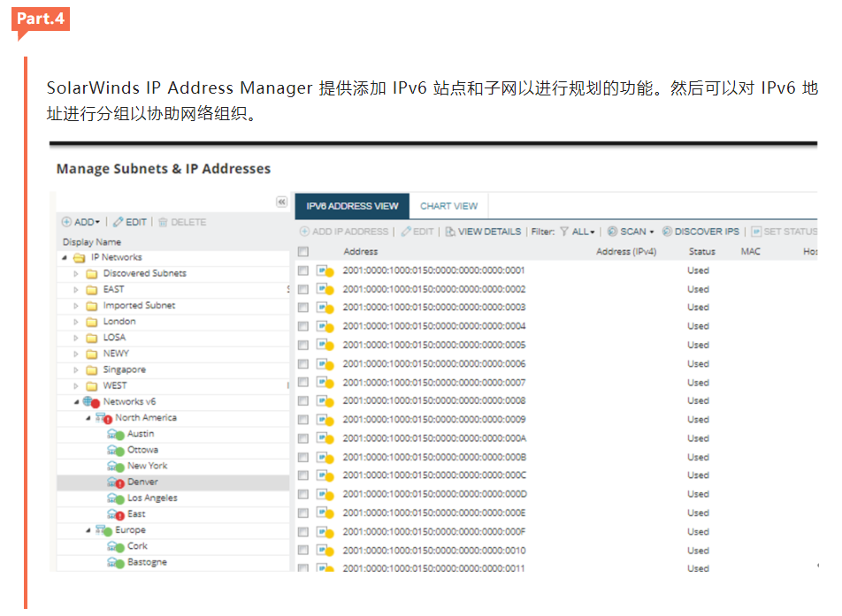Click the Singapore folder icon
The height and width of the screenshot is (616, 842).
[x=92, y=370]
